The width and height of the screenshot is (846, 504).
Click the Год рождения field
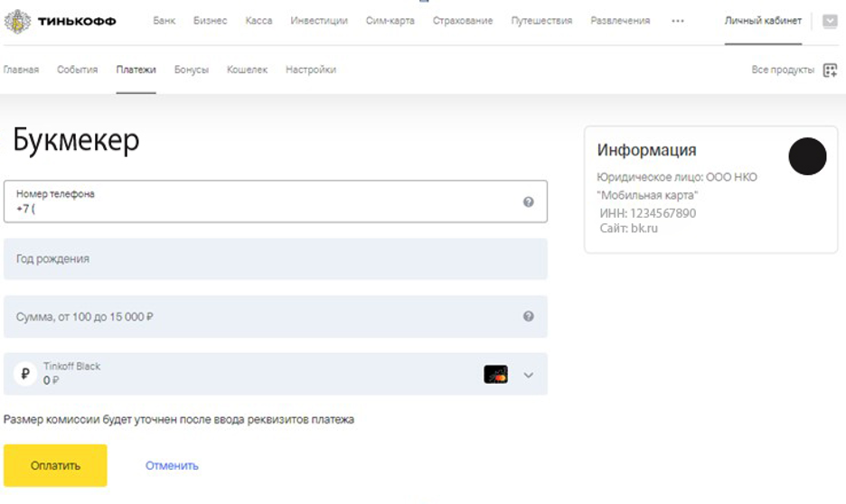point(275,258)
